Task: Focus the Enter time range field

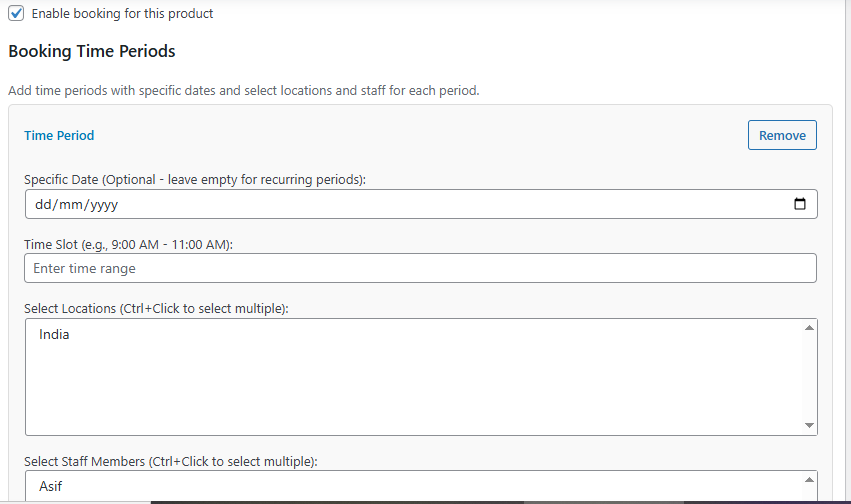Action: (x=420, y=268)
